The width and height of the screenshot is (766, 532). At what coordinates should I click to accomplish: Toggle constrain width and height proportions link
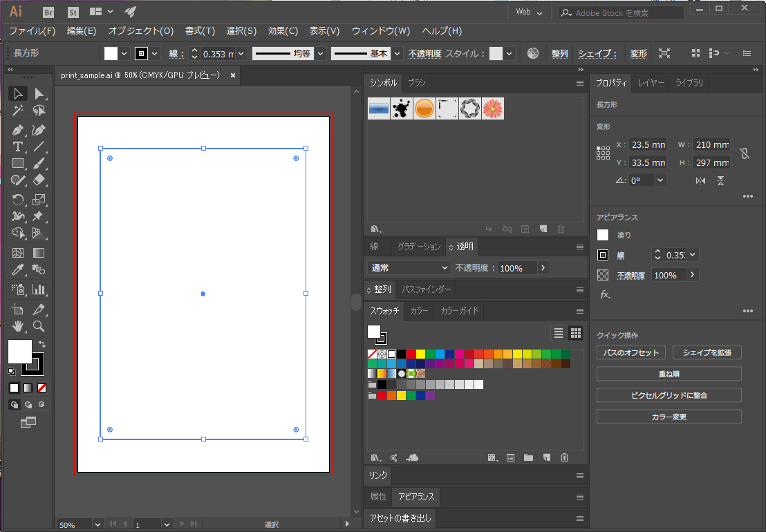[x=744, y=153]
